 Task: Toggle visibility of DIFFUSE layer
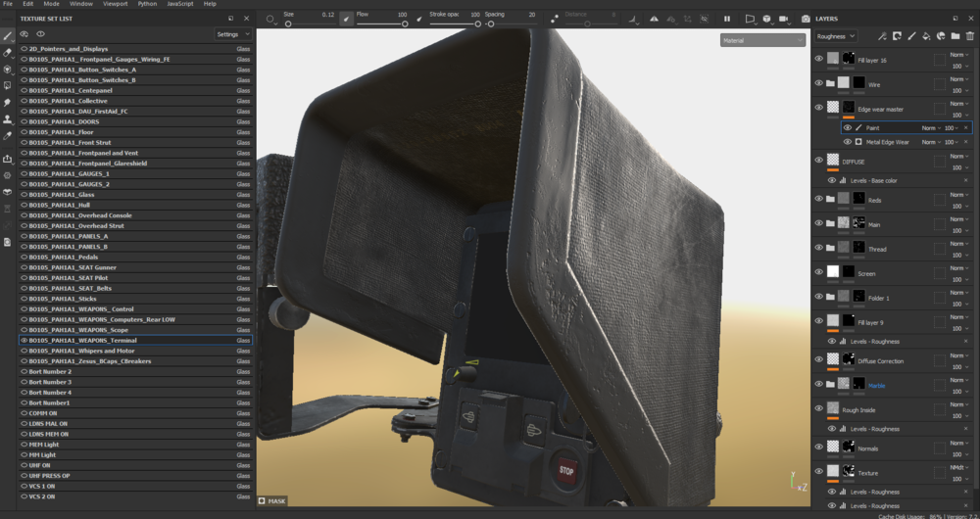[818, 160]
